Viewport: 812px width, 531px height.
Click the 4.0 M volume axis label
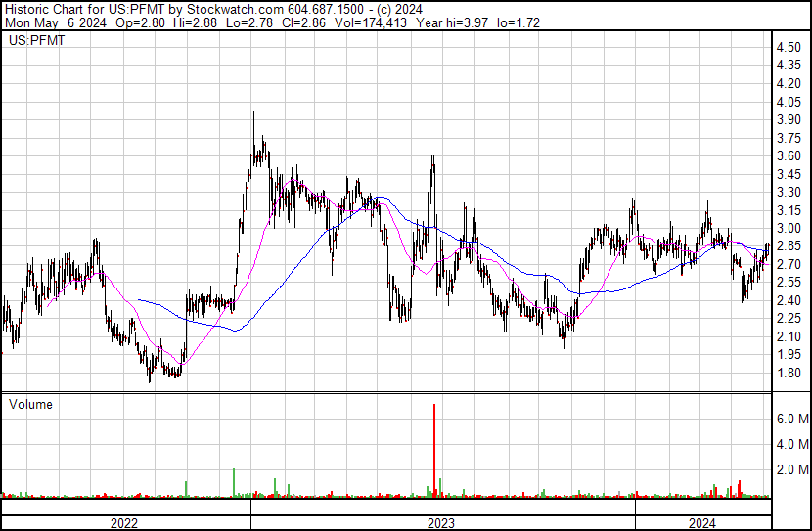coord(792,444)
